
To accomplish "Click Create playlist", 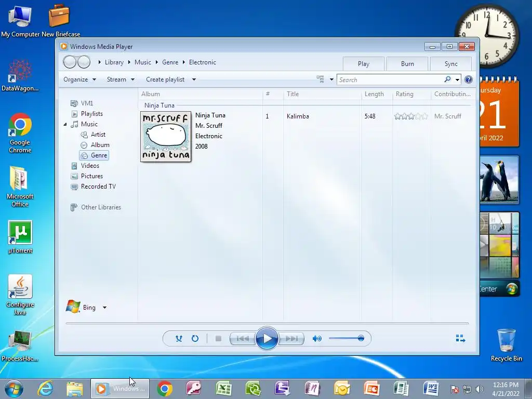I will pyautogui.click(x=165, y=79).
